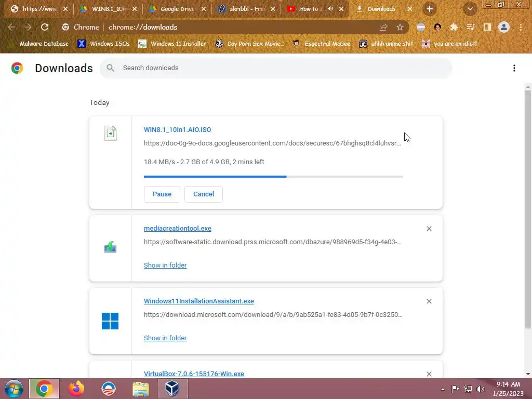The width and height of the screenshot is (532, 399).
Task: Open the media control icon in toolbar
Action: click(x=470, y=27)
